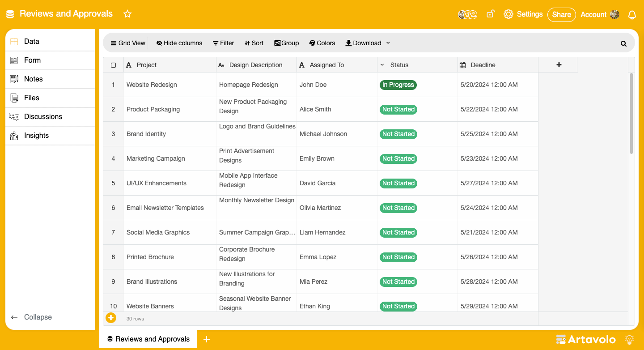Star the Reviews and Approvals database
The height and width of the screenshot is (350, 644).
pyautogui.click(x=127, y=14)
